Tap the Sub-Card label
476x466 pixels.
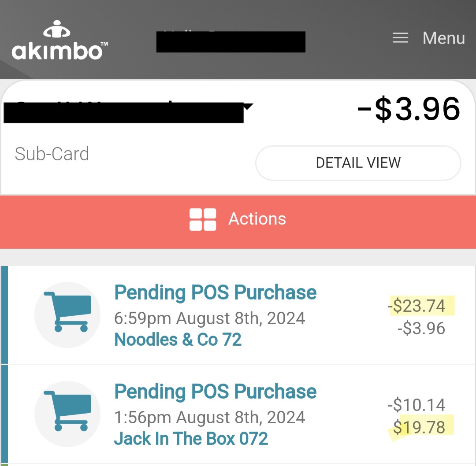point(52,154)
